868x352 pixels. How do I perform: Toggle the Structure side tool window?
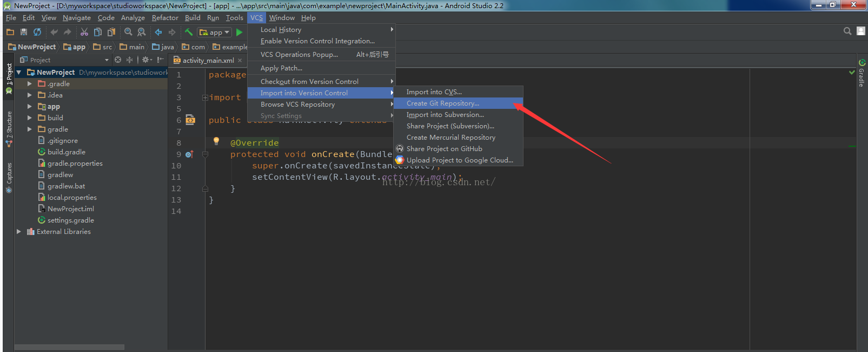click(9, 129)
